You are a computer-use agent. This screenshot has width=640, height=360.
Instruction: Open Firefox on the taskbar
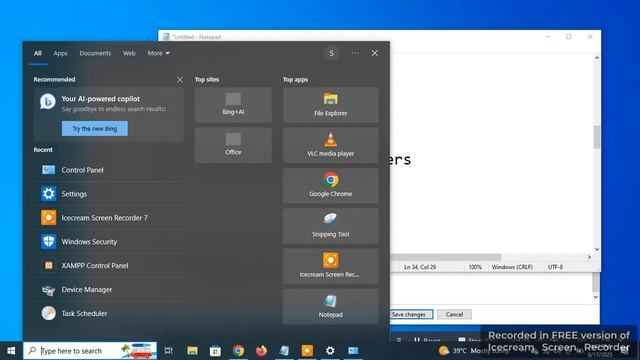coord(261,351)
